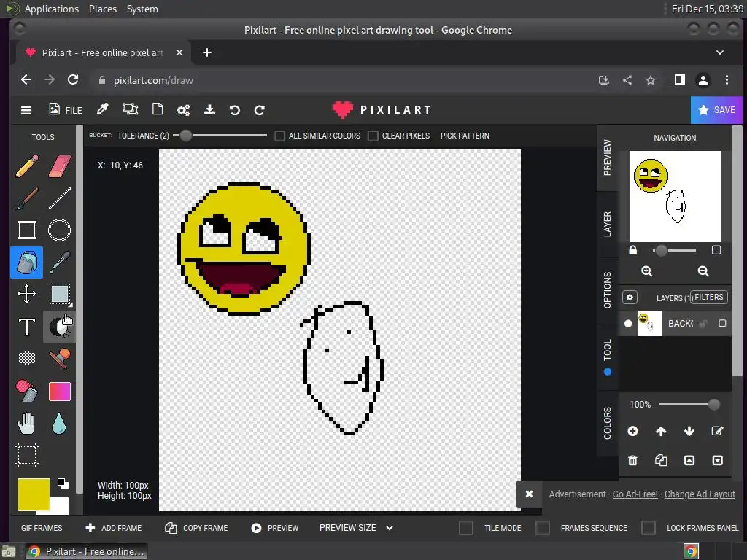
Task: Open layer settings gear icon
Action: pyautogui.click(x=630, y=297)
